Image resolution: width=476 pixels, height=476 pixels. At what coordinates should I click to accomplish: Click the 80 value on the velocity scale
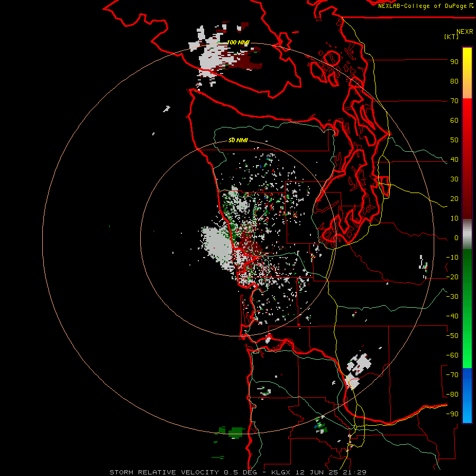(454, 81)
